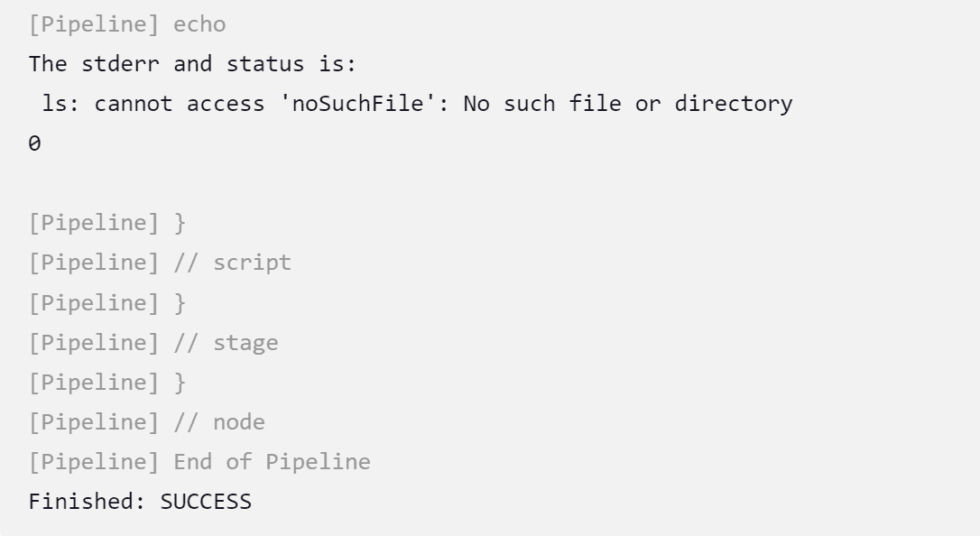
Task: Click the word 'SUCCESS' in output
Action: [x=207, y=502]
